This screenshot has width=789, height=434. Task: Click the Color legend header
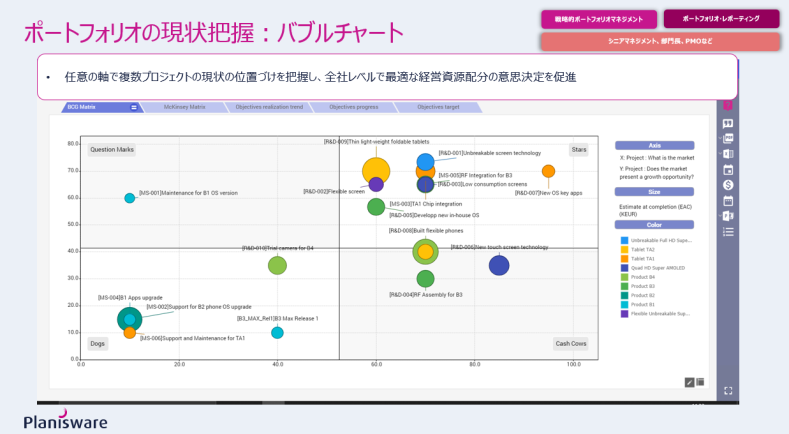pos(654,225)
